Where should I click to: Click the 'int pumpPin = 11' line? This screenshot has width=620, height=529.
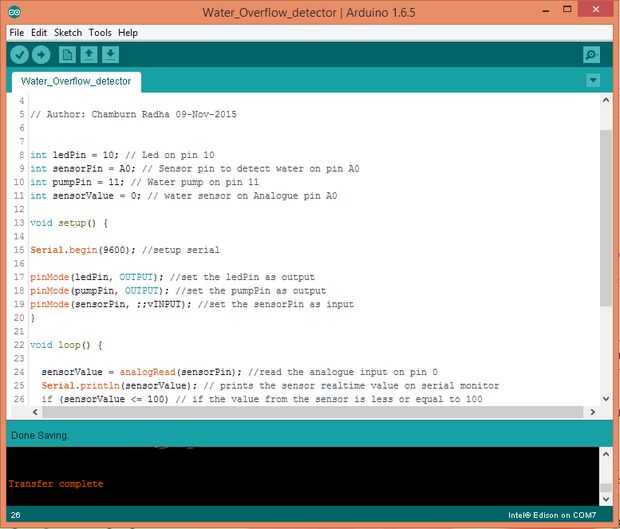tap(145, 182)
